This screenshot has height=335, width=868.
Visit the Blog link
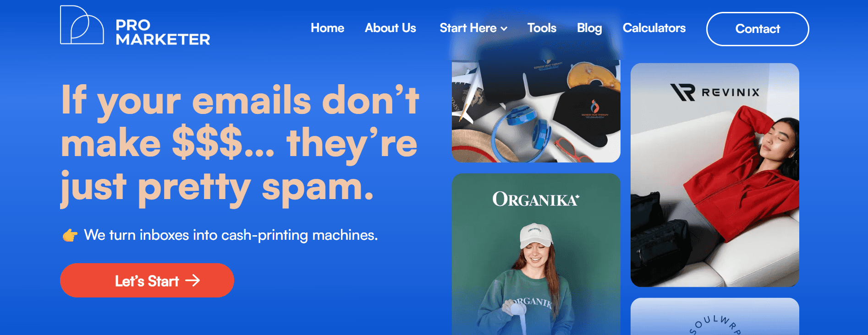click(x=589, y=28)
